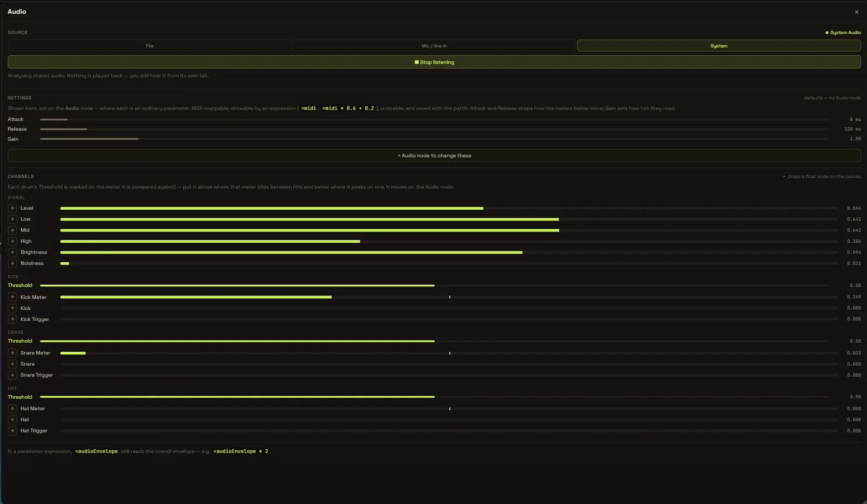Click the 'defaults — no Audio node' text
The height and width of the screenshot is (504, 867).
point(832,98)
